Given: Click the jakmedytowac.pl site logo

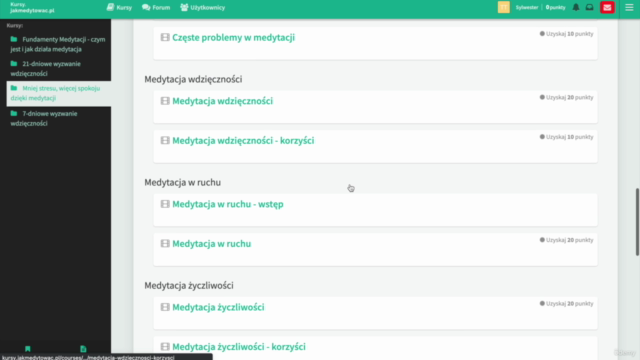Looking at the screenshot, I should (x=32, y=7).
